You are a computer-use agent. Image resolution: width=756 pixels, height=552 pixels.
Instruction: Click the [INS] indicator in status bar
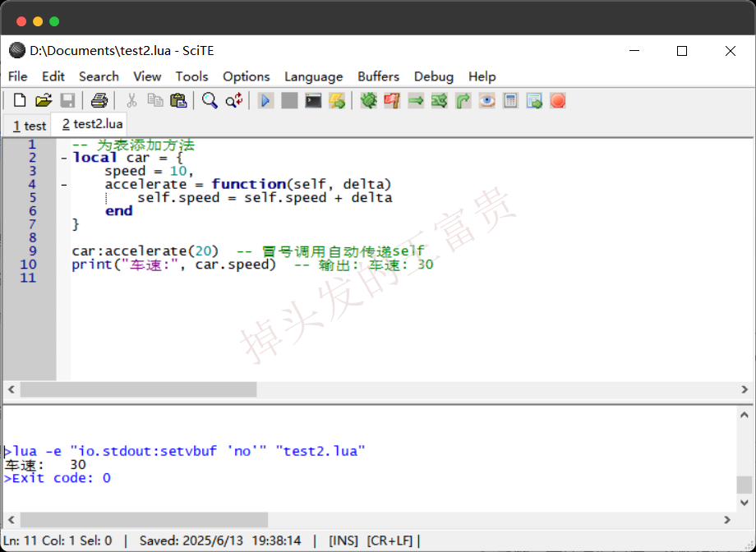tap(343, 541)
